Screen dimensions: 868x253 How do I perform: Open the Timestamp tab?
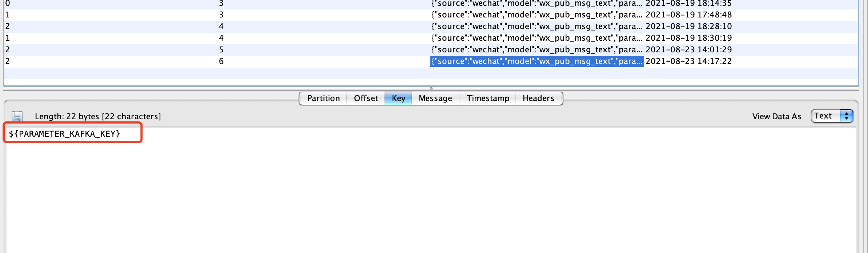tap(488, 98)
